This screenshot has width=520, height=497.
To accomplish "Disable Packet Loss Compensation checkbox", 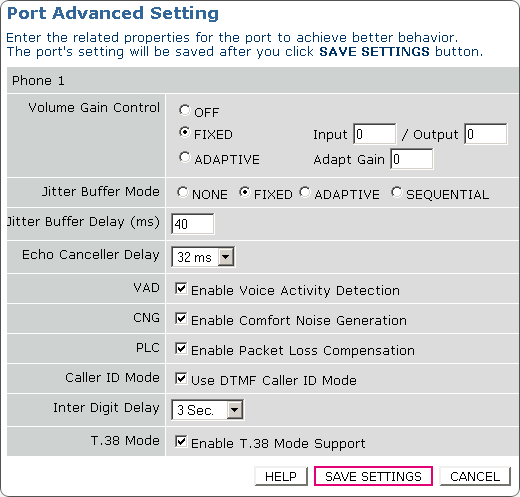I will coord(181,348).
